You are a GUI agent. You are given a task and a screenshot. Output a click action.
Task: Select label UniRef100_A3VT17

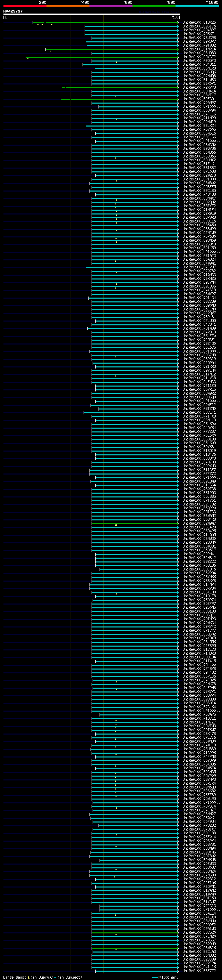(199, 95)
